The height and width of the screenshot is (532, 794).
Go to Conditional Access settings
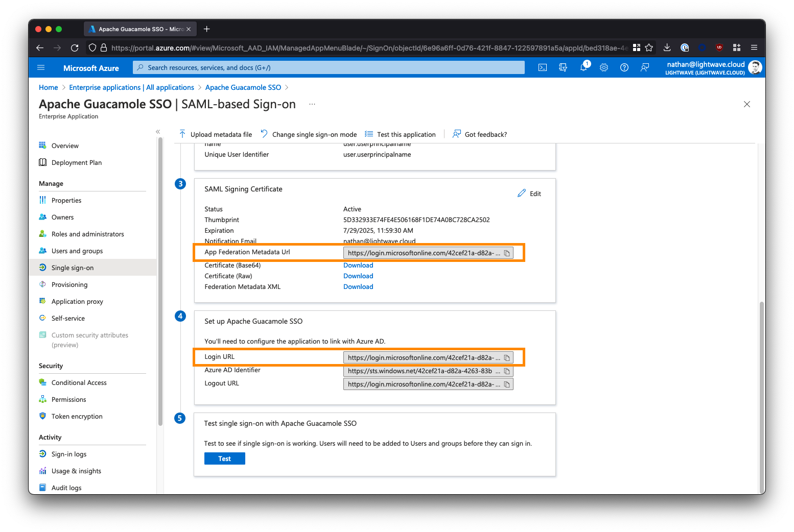coord(79,382)
